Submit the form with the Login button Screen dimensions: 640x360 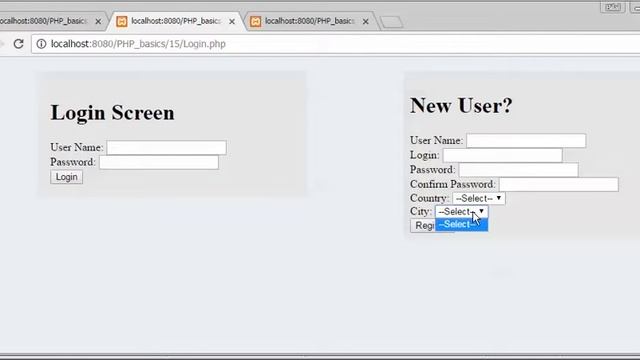[x=67, y=177]
